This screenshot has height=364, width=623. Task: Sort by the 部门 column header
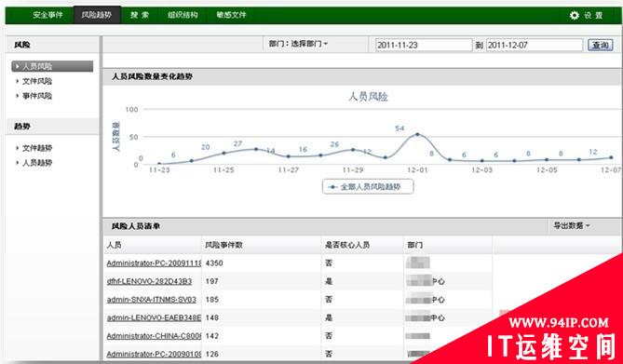(414, 245)
